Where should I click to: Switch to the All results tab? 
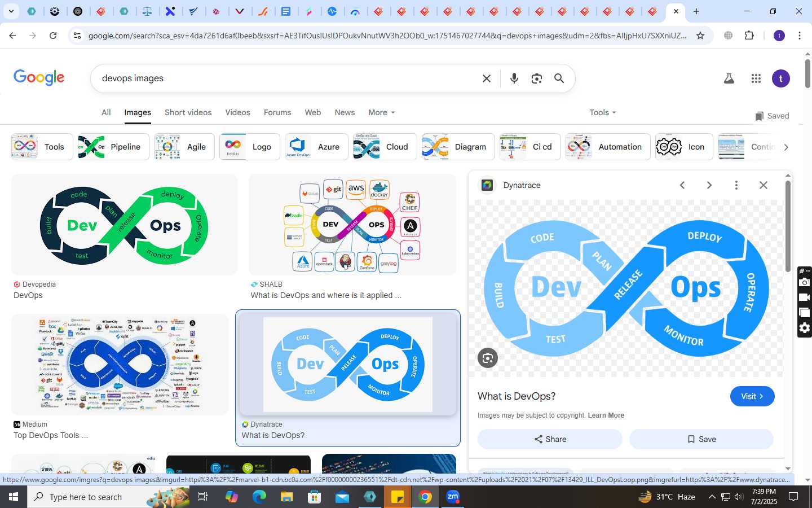(106, 112)
